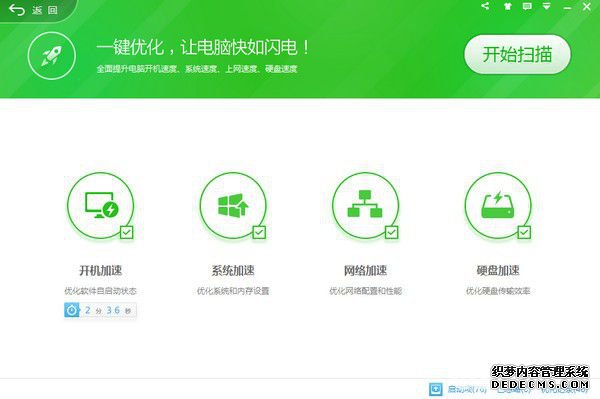Close the optimizer window

point(587,7)
